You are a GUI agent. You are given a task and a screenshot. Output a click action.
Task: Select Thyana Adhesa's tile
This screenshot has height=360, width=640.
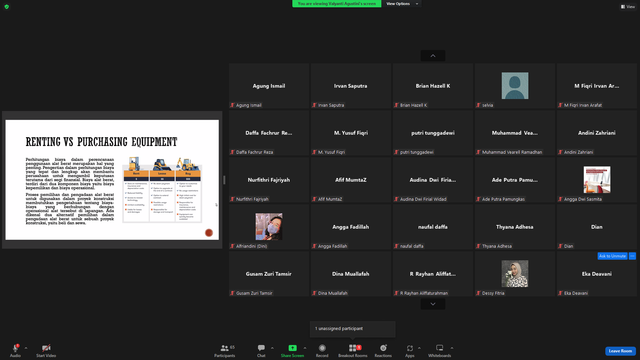[x=515, y=227]
